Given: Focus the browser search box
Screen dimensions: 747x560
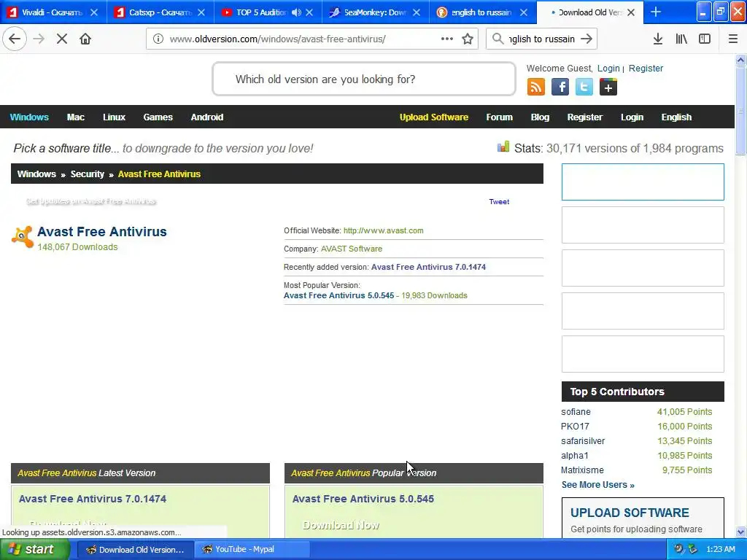Looking at the screenshot, I should pyautogui.click(x=541, y=39).
